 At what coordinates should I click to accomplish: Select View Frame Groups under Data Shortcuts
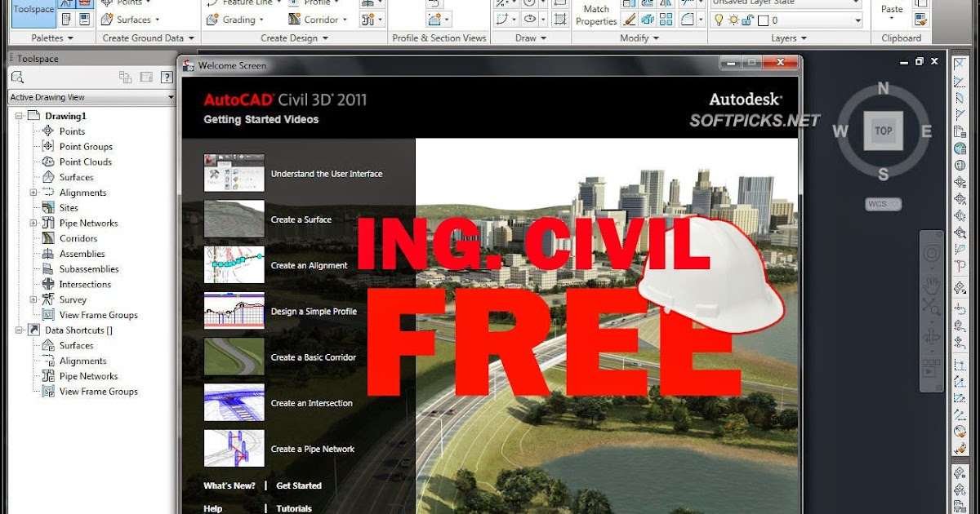98,391
